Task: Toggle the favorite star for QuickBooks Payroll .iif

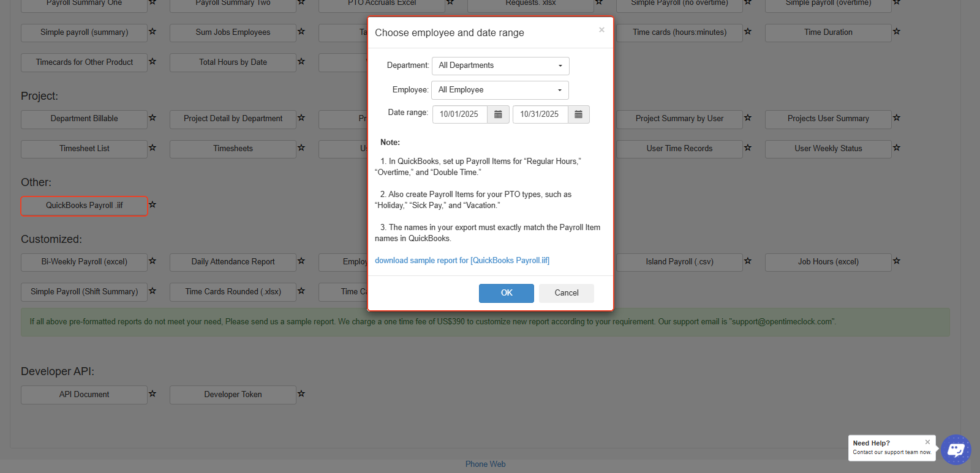Action: [x=153, y=205]
